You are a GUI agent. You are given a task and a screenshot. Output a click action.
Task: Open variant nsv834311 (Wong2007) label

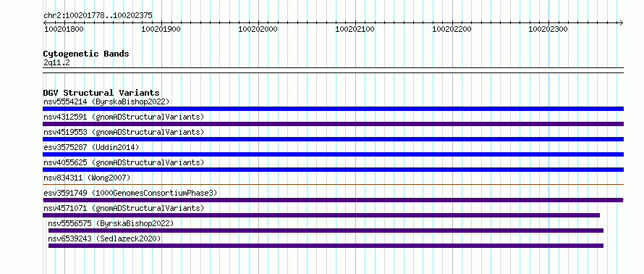[87, 178]
